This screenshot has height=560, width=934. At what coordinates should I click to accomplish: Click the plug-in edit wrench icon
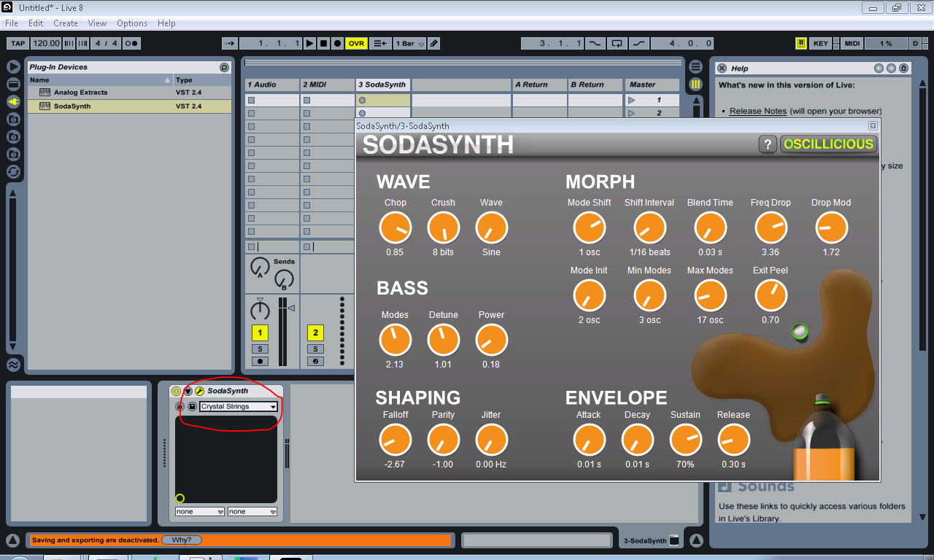pos(199,392)
